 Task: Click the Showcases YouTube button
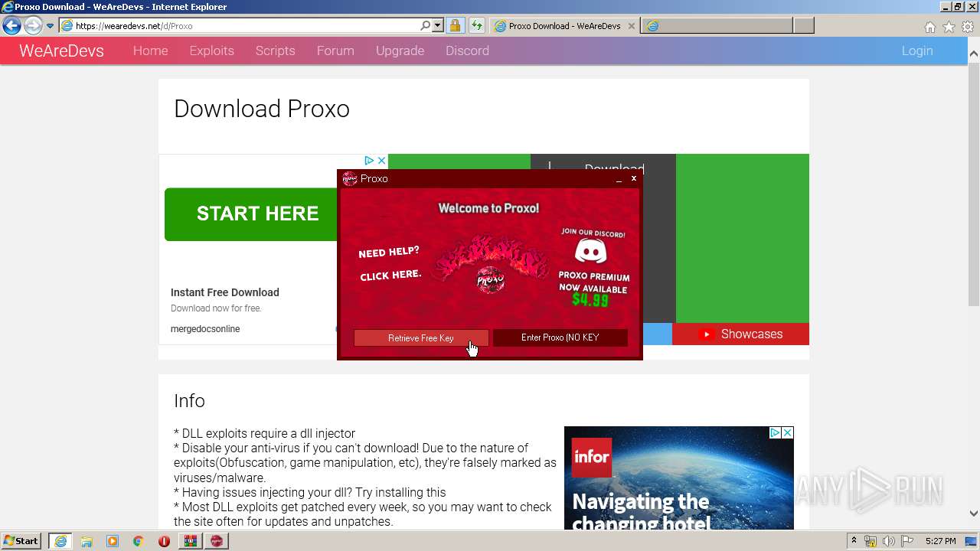point(740,334)
